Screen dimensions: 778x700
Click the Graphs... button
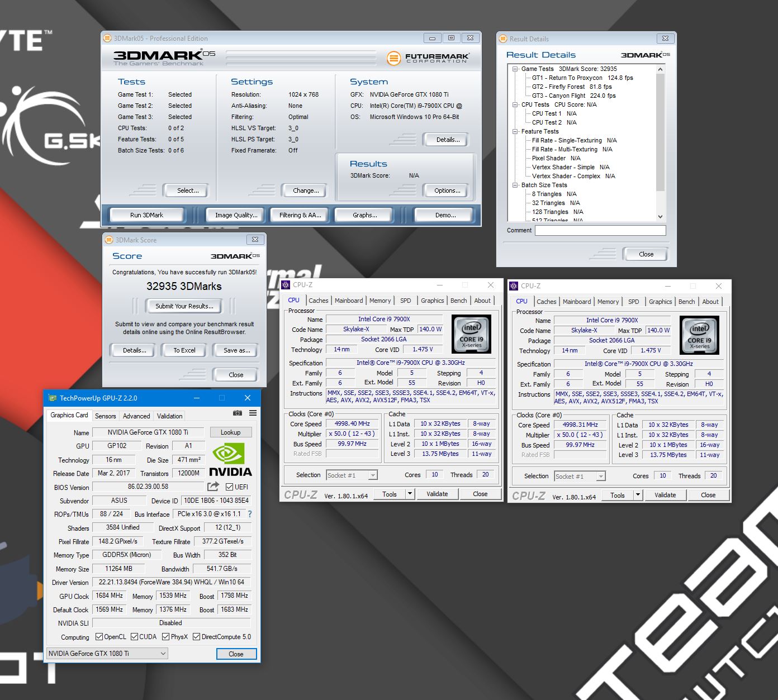click(364, 215)
